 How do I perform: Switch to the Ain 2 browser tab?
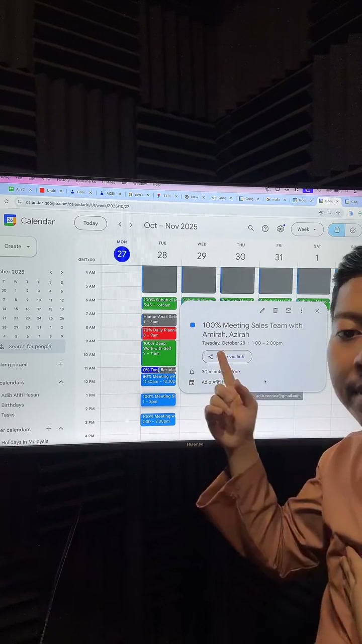coord(20,189)
